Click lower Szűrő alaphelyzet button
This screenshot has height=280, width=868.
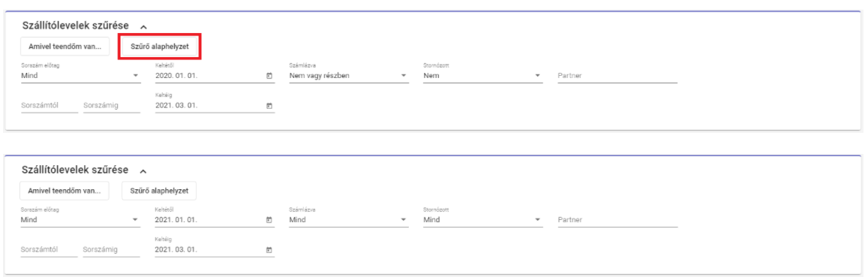[159, 191]
